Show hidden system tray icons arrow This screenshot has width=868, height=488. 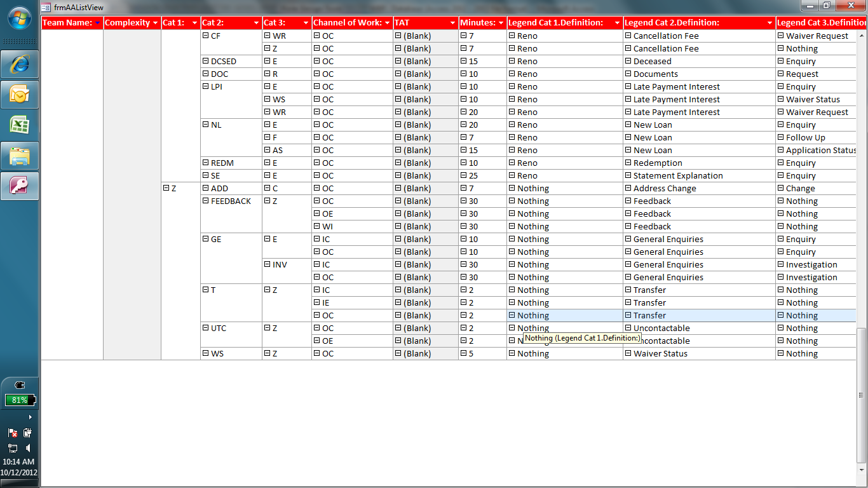click(x=31, y=417)
